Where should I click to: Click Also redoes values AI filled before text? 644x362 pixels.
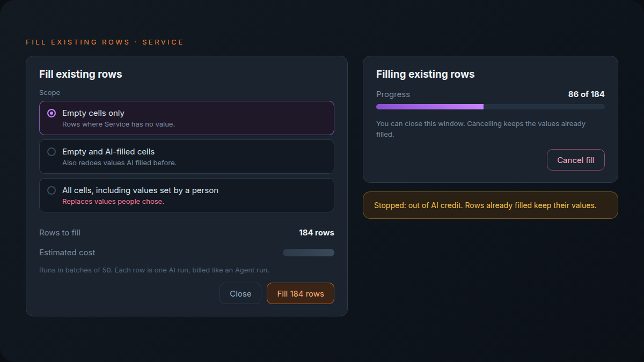119,163
